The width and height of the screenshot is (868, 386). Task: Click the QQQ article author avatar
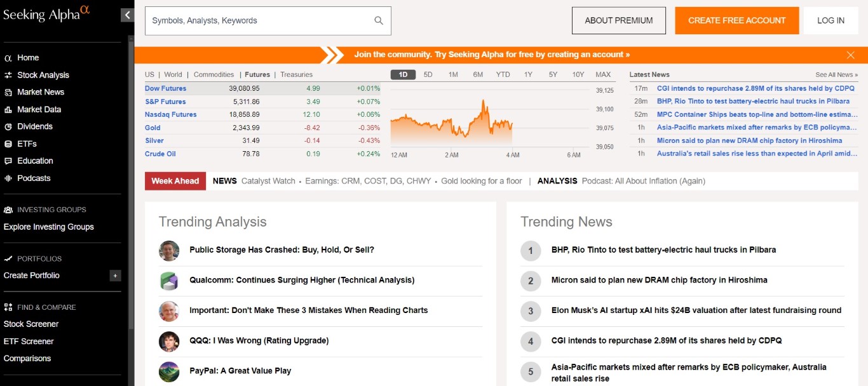[169, 342]
